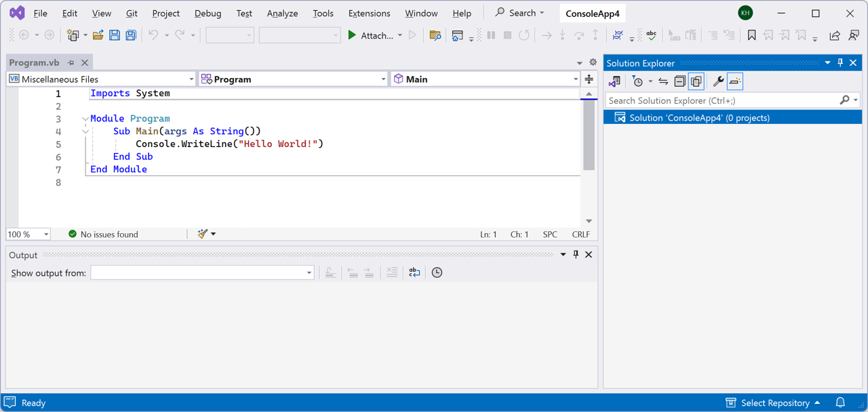Close the Output panel
Viewport: 868px width, 412px height.
pyautogui.click(x=589, y=255)
